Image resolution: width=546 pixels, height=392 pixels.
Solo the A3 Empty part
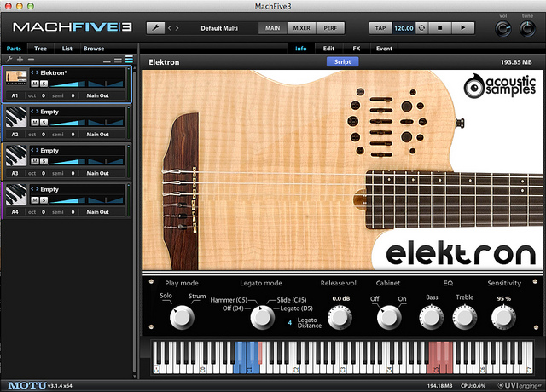click(x=44, y=161)
